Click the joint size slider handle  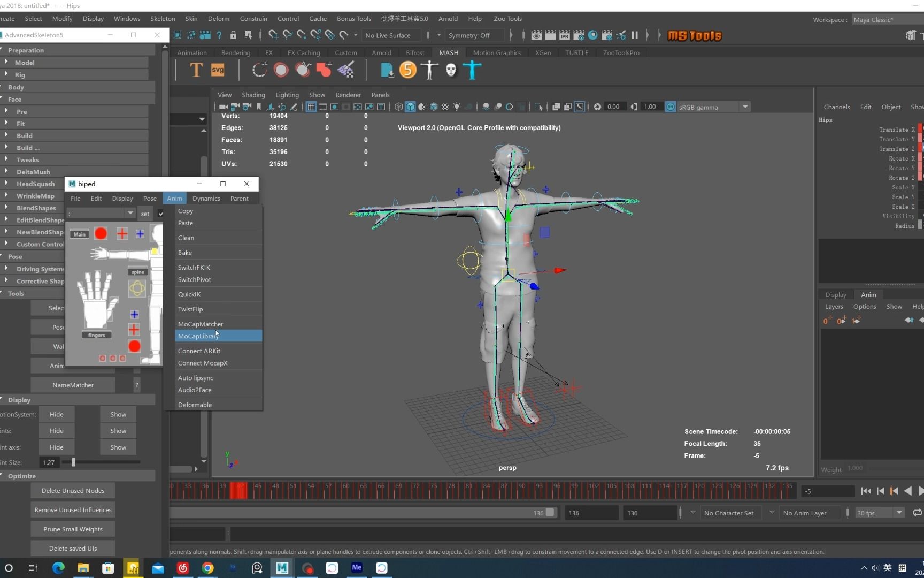point(73,462)
